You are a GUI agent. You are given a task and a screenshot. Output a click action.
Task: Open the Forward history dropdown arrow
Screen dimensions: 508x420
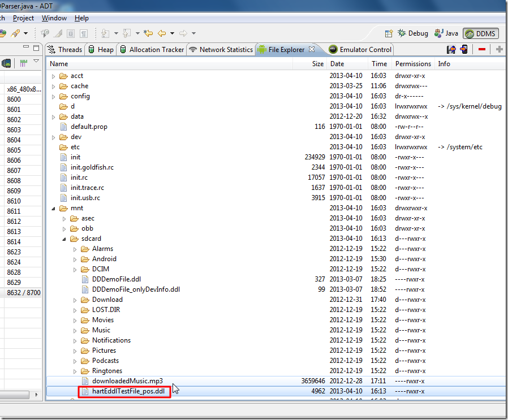193,33
